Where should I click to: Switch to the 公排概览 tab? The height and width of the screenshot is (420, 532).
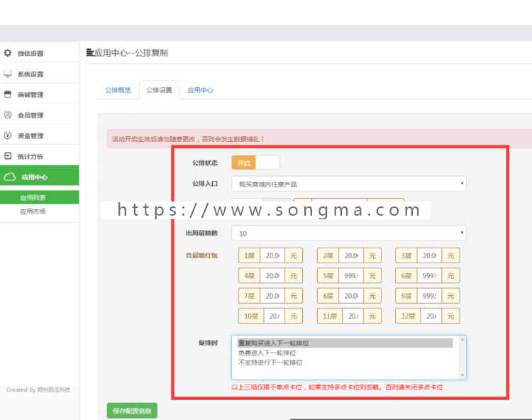[118, 90]
